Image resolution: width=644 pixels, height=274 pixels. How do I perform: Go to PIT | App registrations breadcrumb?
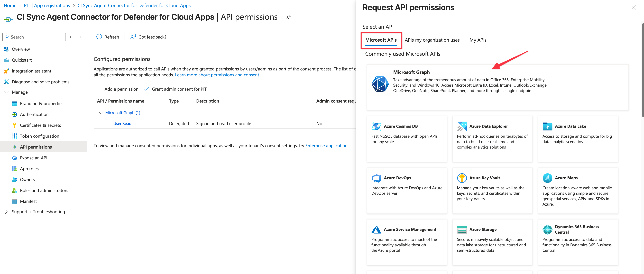pyautogui.click(x=47, y=5)
